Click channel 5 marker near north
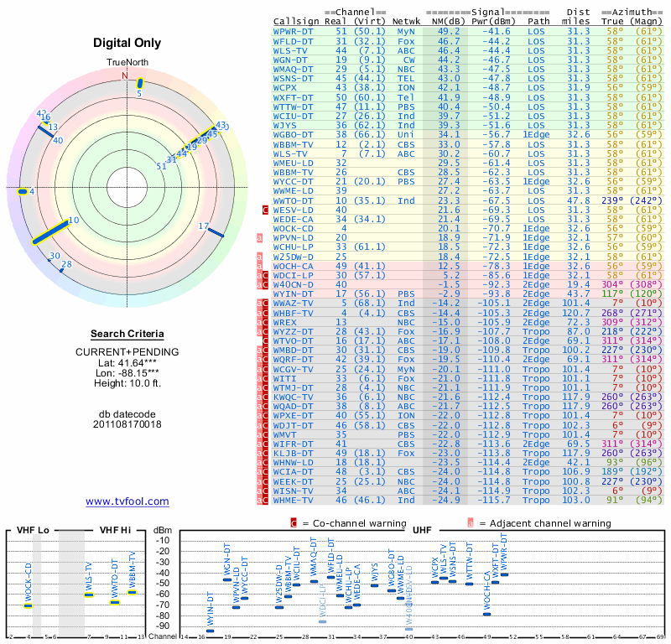 pyautogui.click(x=140, y=83)
